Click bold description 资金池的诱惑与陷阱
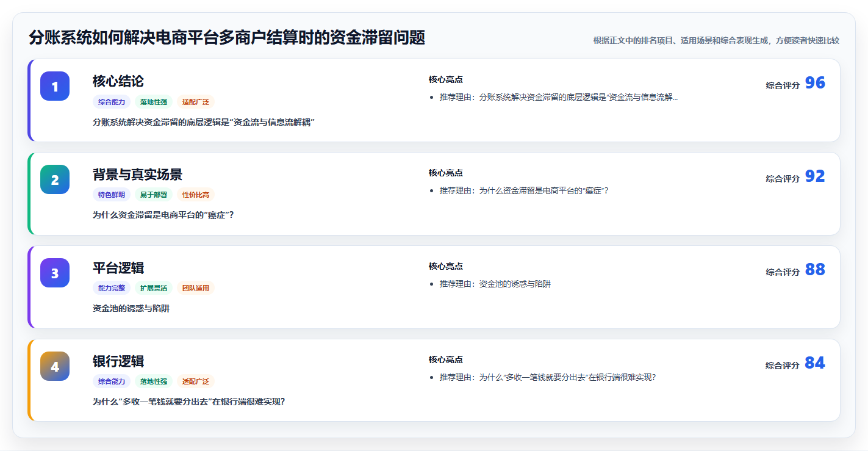Image resolution: width=868 pixels, height=451 pixels. pyautogui.click(x=131, y=309)
